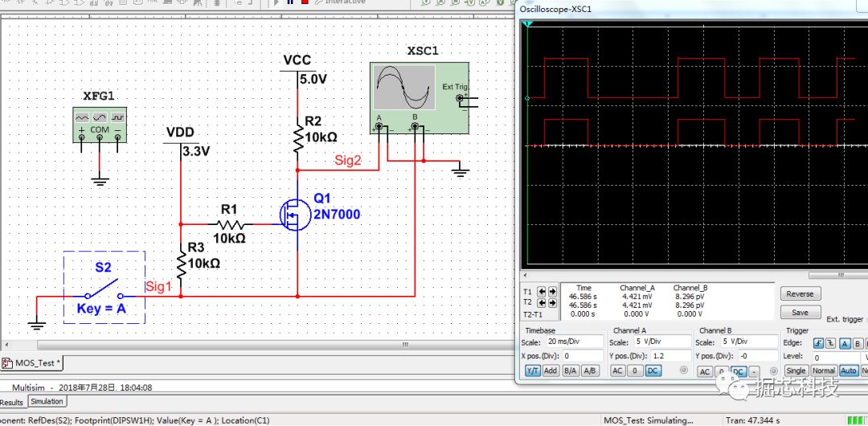The image size is (868, 426).
Task: Move cursor T2 left with its arrow
Action: pyautogui.click(x=542, y=303)
